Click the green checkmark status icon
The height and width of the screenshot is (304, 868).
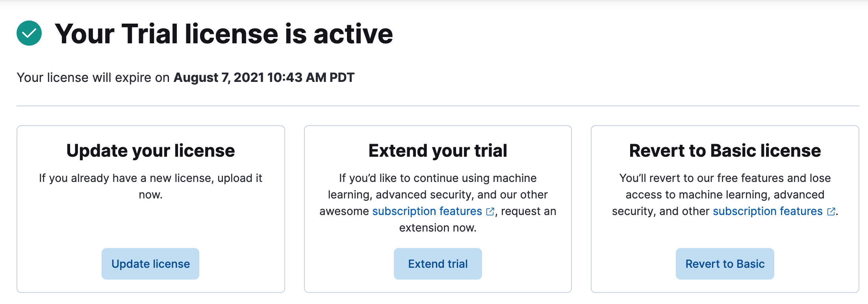29,33
